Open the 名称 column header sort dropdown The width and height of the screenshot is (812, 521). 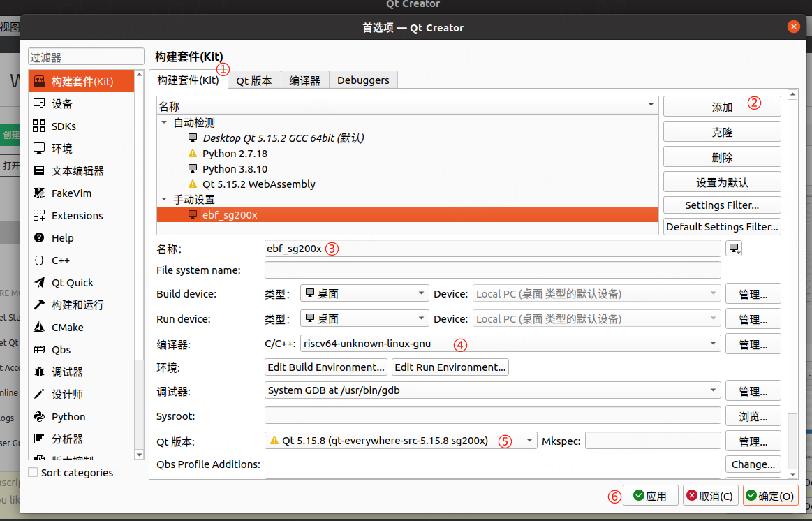651,105
